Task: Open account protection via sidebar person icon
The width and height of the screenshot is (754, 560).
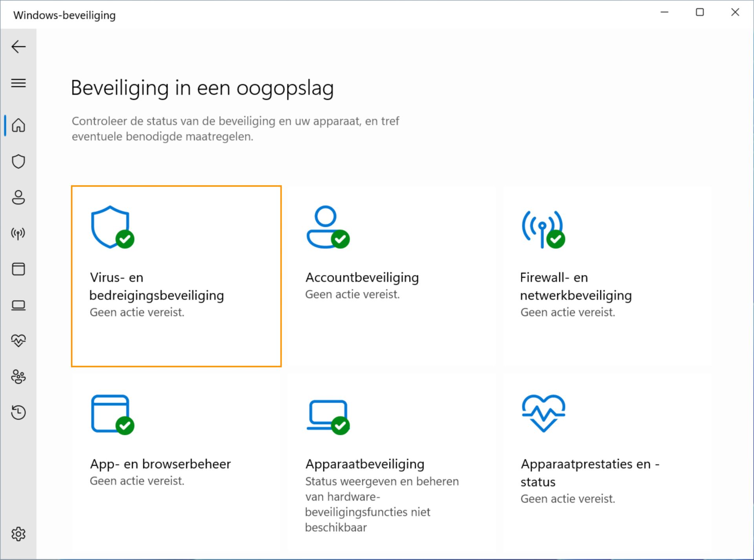Action: coord(18,197)
